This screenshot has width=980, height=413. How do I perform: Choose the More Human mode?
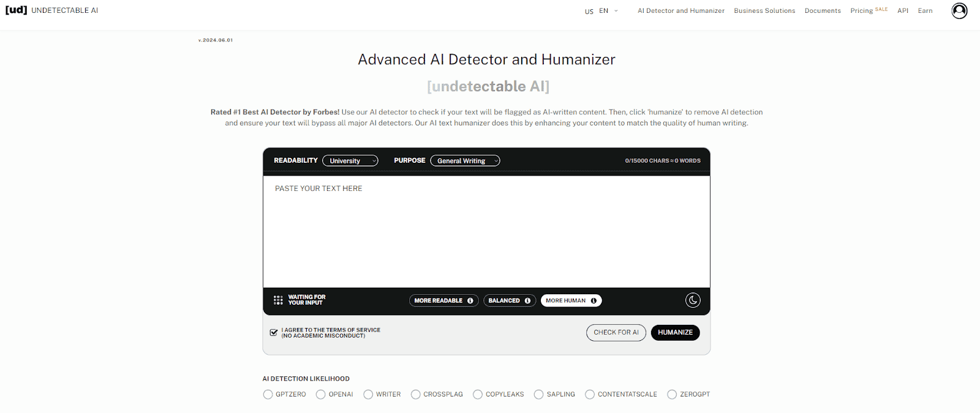571,300
